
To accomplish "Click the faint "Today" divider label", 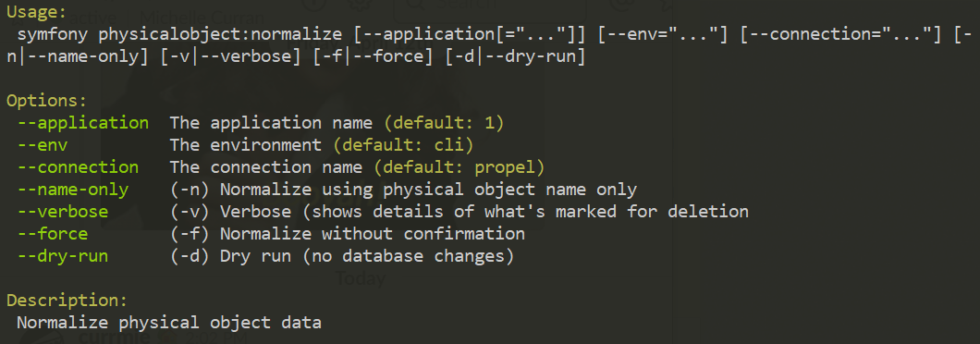I will tap(361, 279).
